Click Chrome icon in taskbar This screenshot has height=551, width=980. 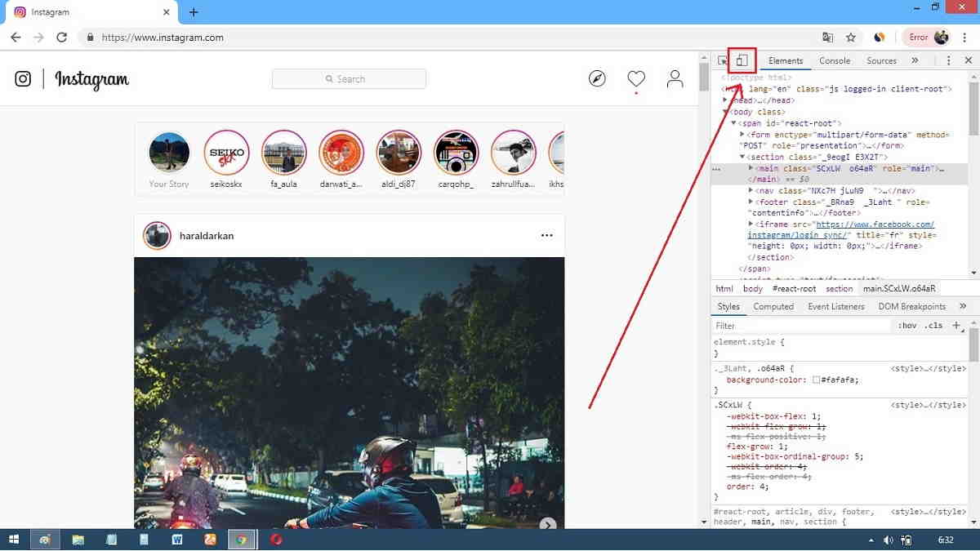tap(241, 540)
